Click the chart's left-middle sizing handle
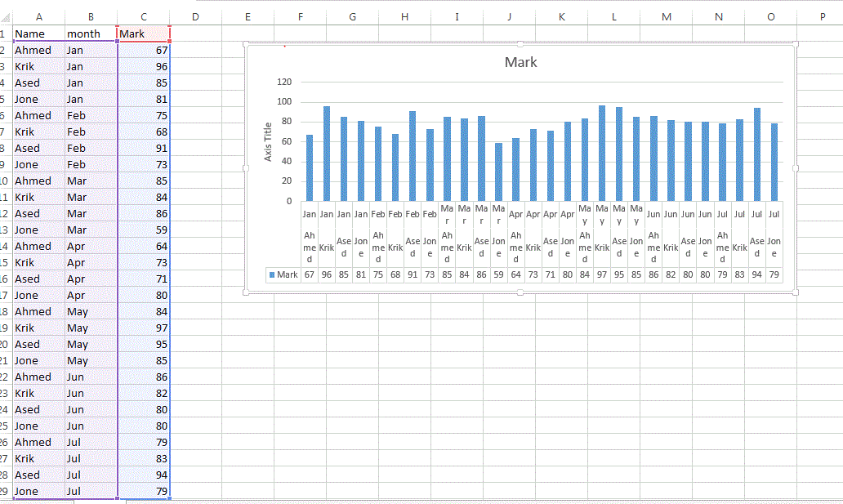Viewport: 843px width, 504px height. (x=246, y=168)
